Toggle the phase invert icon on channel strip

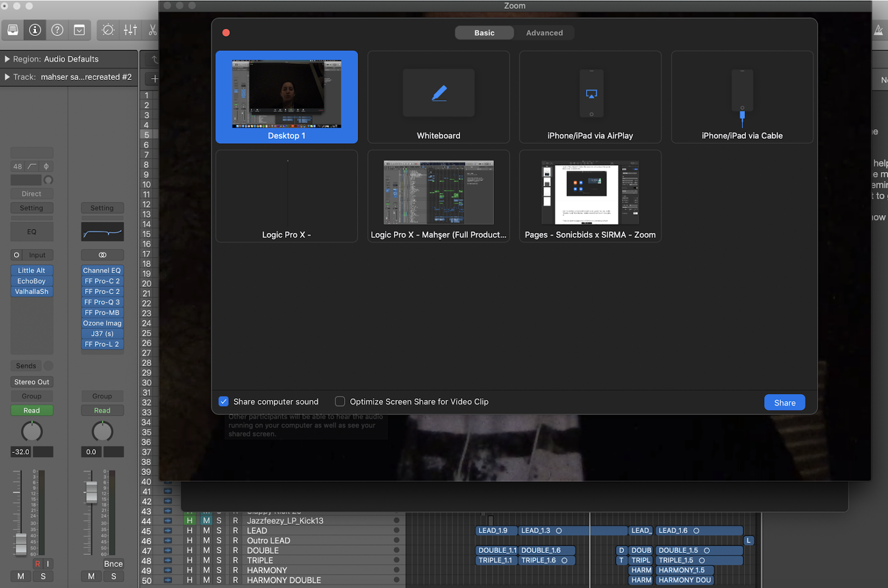[x=47, y=166]
